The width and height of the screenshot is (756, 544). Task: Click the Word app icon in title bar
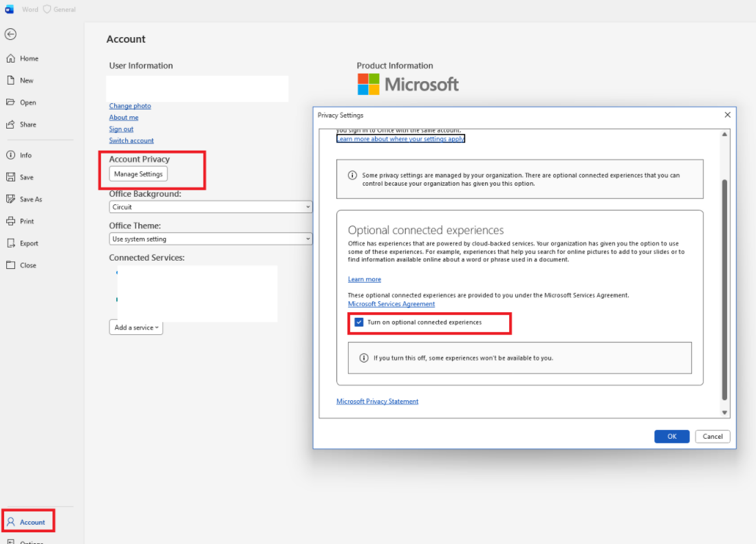click(x=9, y=9)
